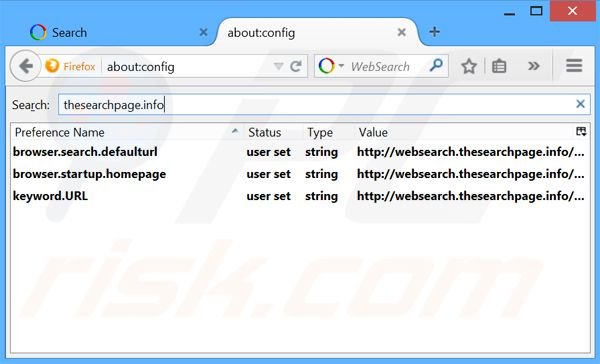Select the about:config tab
Viewport: 600px width, 364px height.
coord(318,33)
